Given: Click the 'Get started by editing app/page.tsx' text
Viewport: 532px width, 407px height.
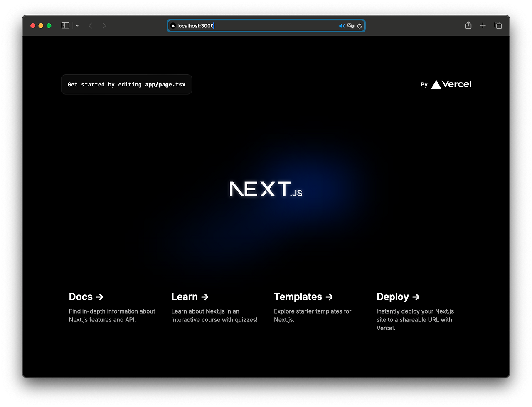Looking at the screenshot, I should [126, 85].
